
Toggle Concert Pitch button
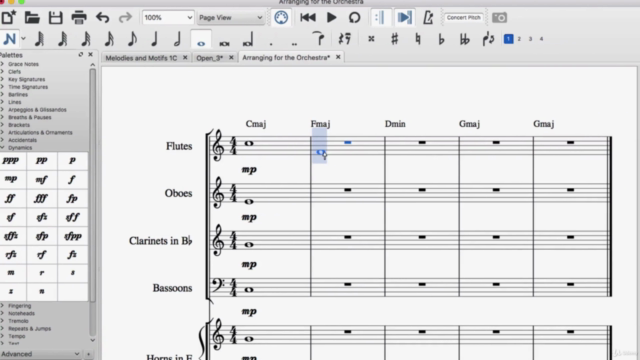click(x=463, y=18)
